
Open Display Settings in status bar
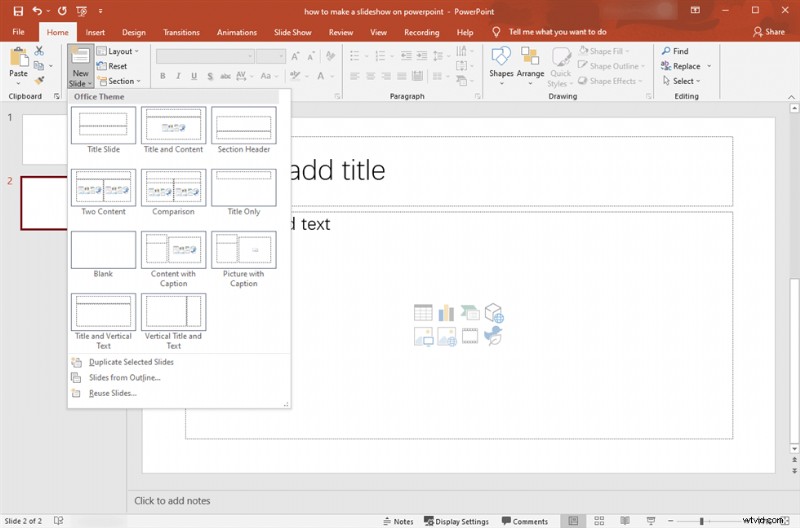click(x=457, y=521)
